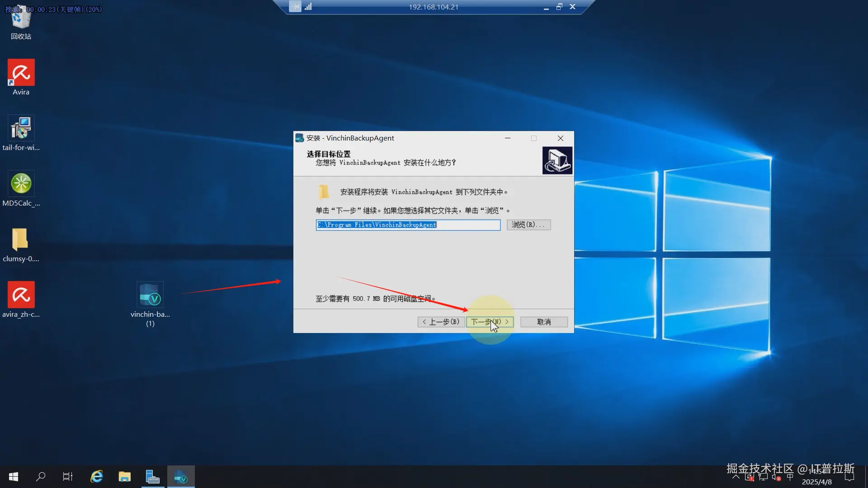868x488 pixels.
Task: Open the Recycle Bin desktop icon
Action: pyautogui.click(x=21, y=20)
